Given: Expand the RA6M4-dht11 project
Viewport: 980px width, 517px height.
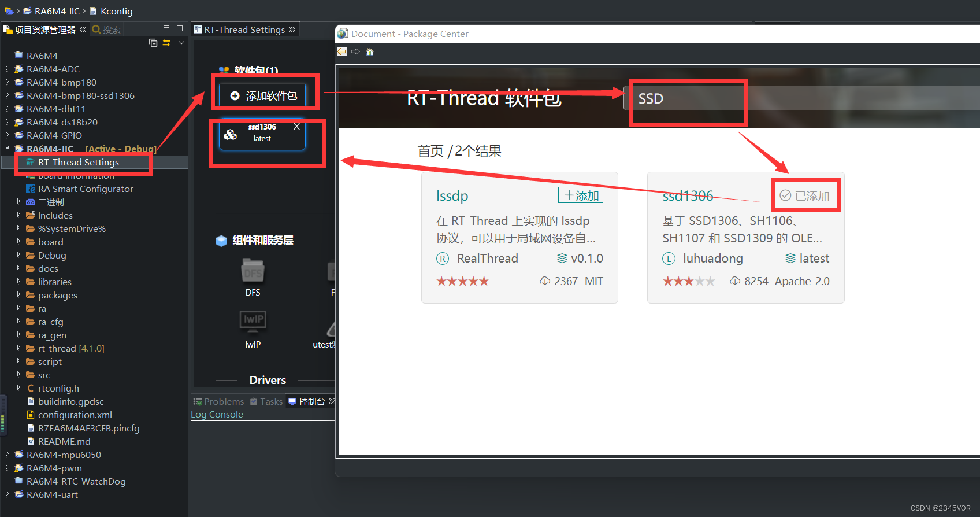Looking at the screenshot, I should [7, 109].
